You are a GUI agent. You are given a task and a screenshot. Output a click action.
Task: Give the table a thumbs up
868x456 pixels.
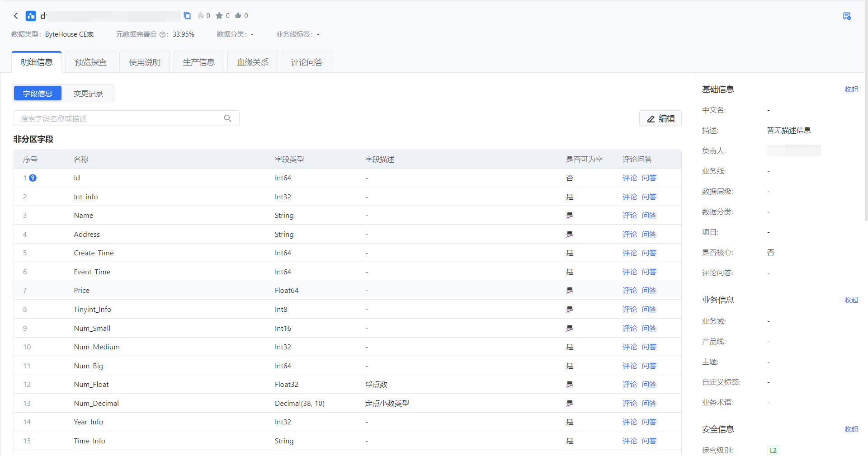[x=238, y=16]
